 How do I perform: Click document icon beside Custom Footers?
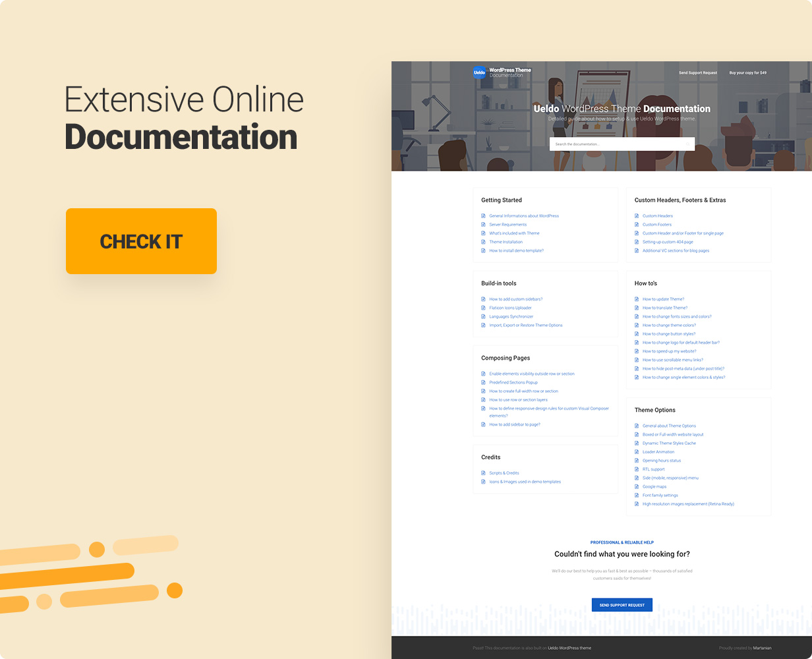click(637, 225)
